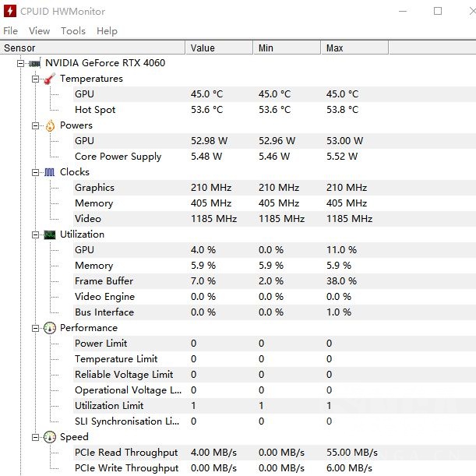Screen dimensions: 476x476
Task: Select the PCIe Read Throughput row
Action: click(126, 453)
